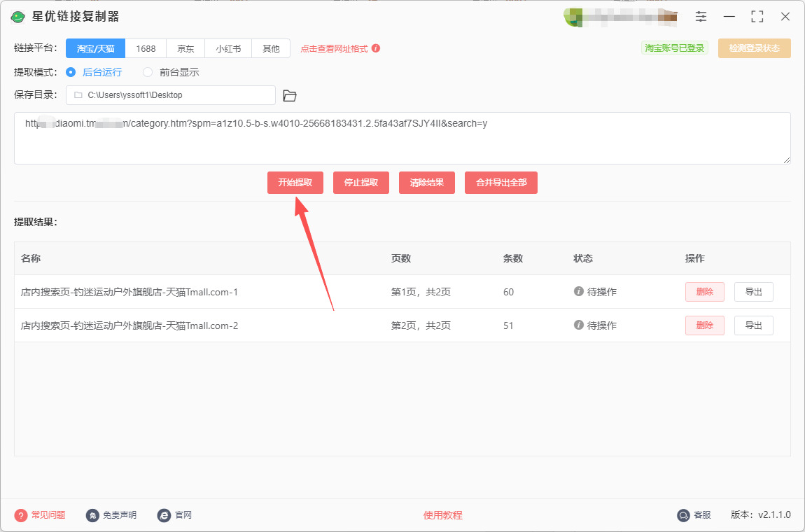This screenshot has width=805, height=532.
Task: Click the save directory path field
Action: pos(170,95)
